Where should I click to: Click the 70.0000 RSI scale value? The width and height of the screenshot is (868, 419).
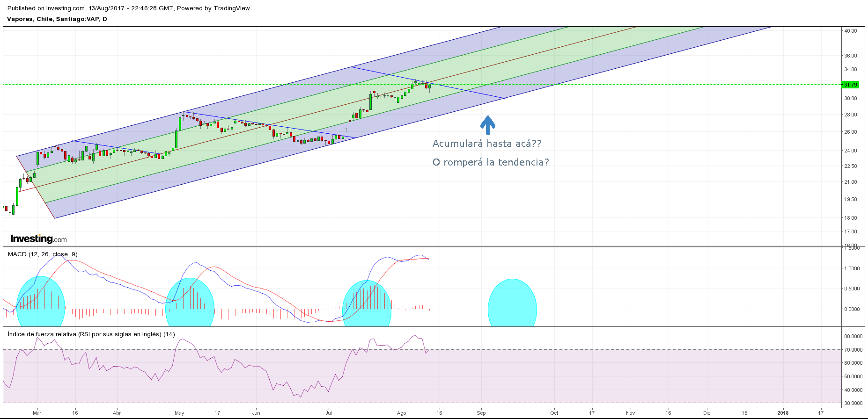[x=853, y=350]
